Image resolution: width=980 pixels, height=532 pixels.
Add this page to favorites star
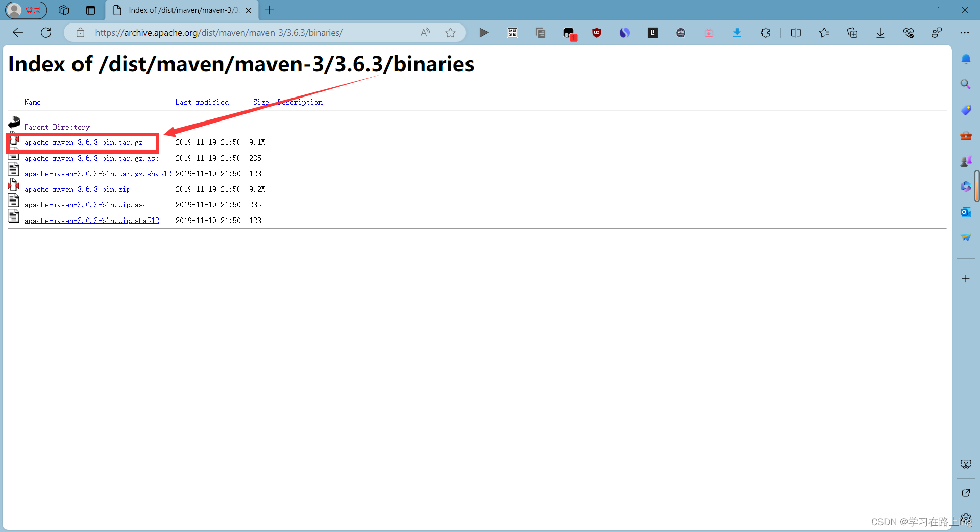point(450,33)
